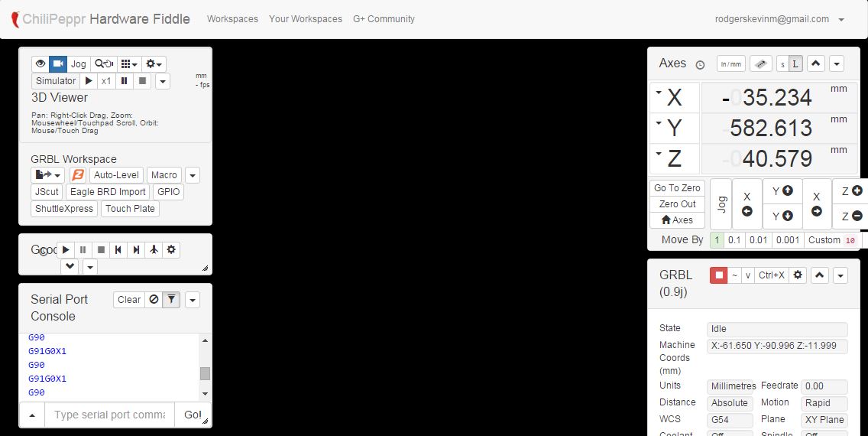Open Gcode widget gear settings
Image resolution: width=868 pixels, height=436 pixels.
click(x=171, y=250)
